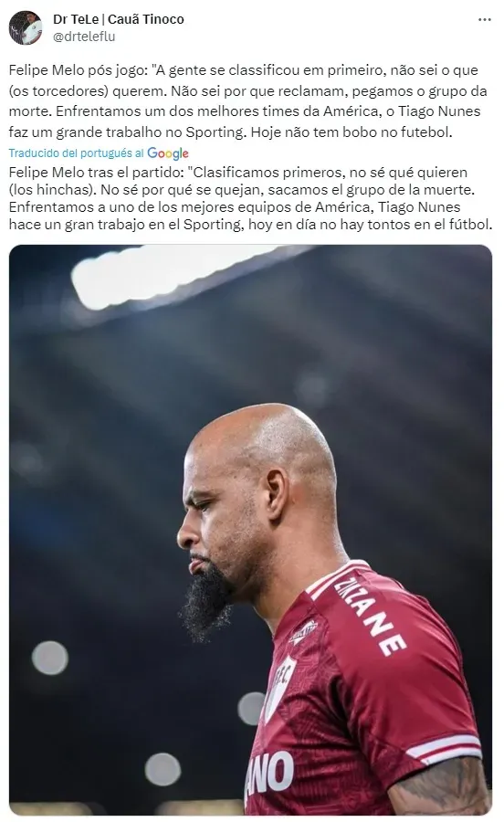The image size is (504, 822).
Task: Click the words Felipe Melo pós jogo
Action: (x=78, y=70)
